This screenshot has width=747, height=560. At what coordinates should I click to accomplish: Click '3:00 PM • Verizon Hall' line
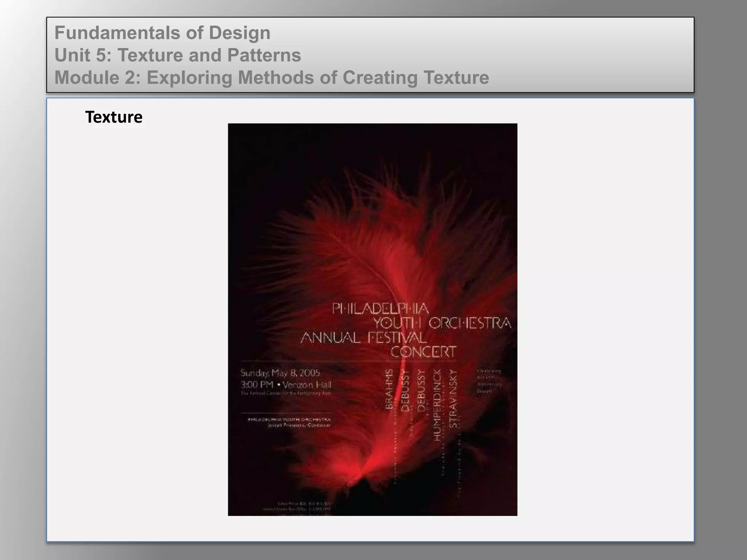click(x=286, y=385)
